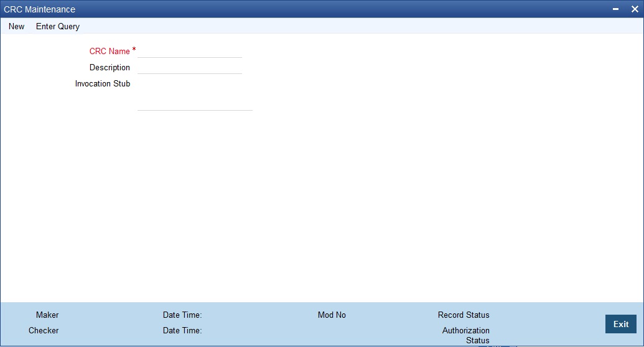Minimize the CRC Maintenance window
Viewport: 644px width, 347px height.
(615, 9)
